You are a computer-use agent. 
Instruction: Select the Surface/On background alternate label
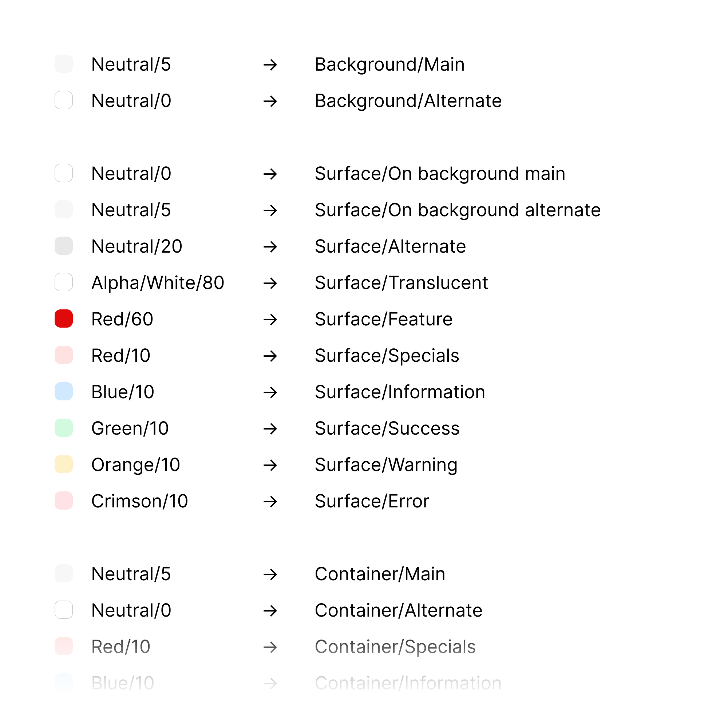[x=458, y=210]
